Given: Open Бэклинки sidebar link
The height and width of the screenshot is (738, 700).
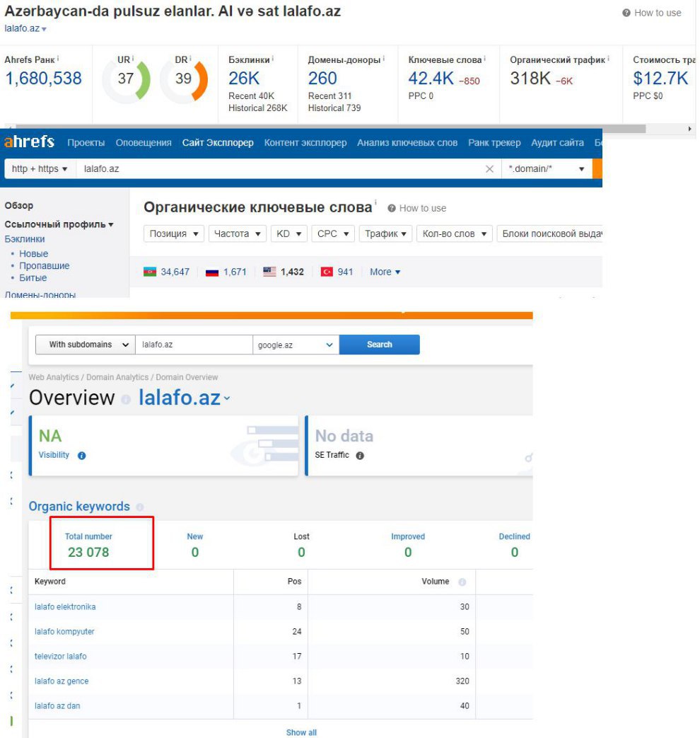Looking at the screenshot, I should [25, 239].
